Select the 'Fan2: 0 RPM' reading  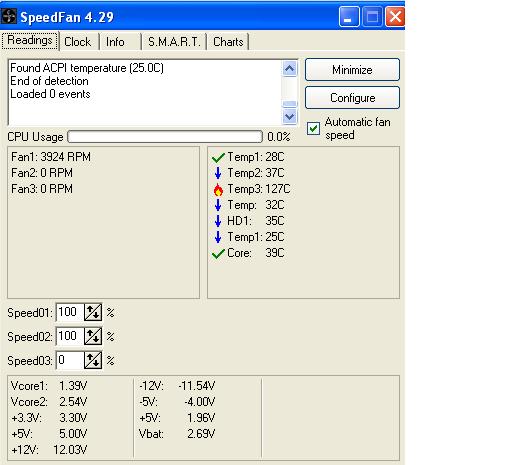tap(42, 173)
